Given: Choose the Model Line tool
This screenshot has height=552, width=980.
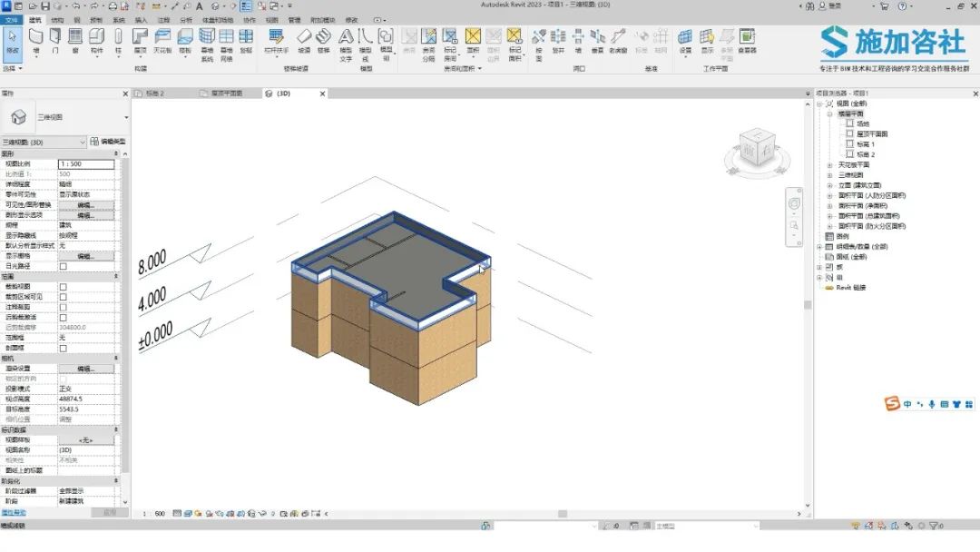Looking at the screenshot, I should point(366,44).
